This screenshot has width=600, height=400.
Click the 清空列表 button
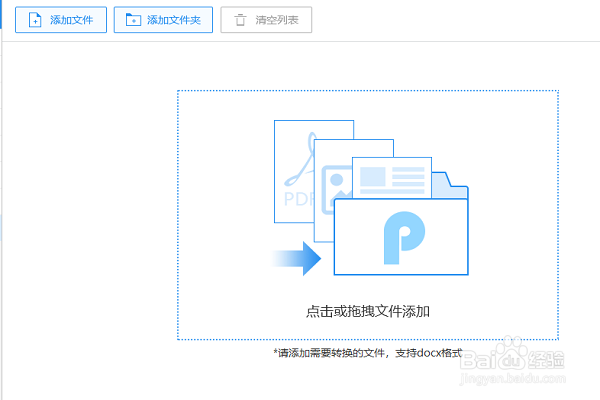pos(266,20)
